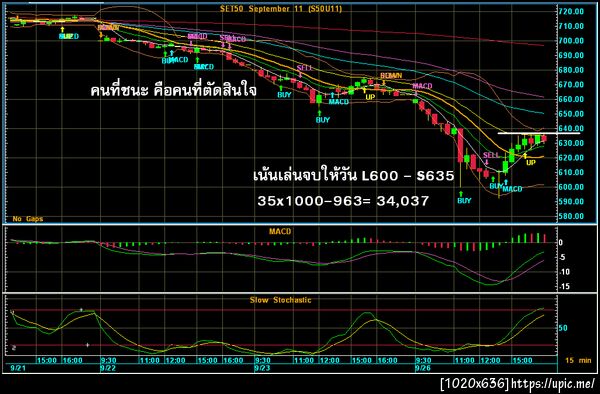Select the 9/22 date label

[x=107, y=368]
